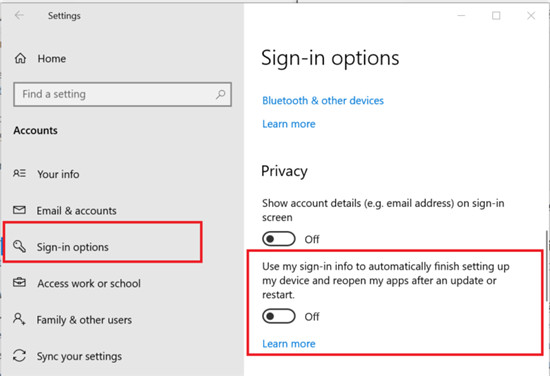Screen dimensions: 550x376
Task: Click the Home house icon
Action: tap(20, 58)
